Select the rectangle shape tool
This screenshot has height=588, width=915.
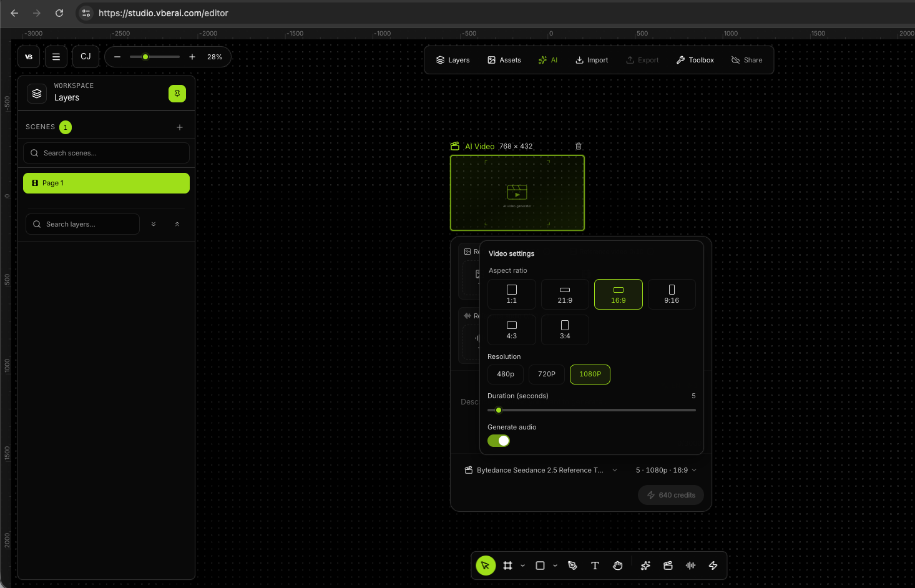541,566
